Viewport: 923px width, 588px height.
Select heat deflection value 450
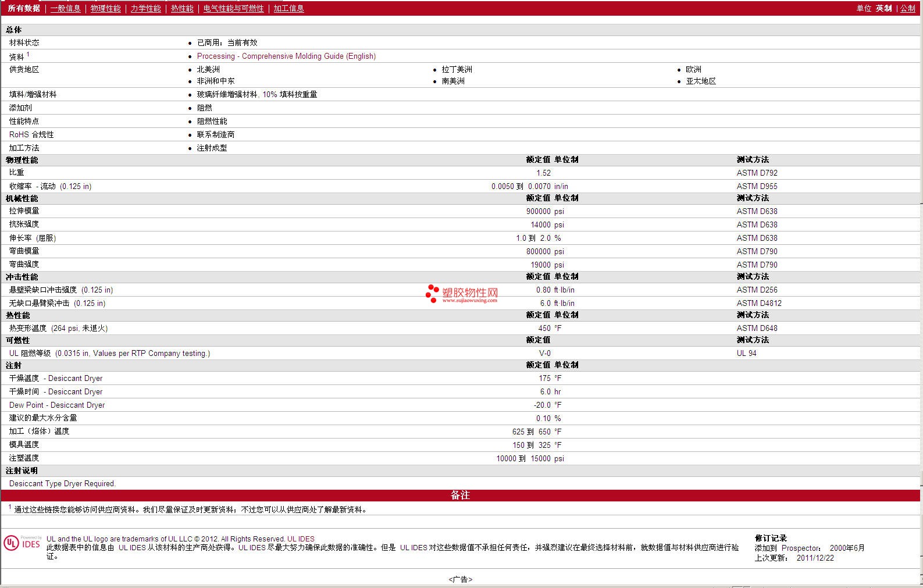coord(544,328)
